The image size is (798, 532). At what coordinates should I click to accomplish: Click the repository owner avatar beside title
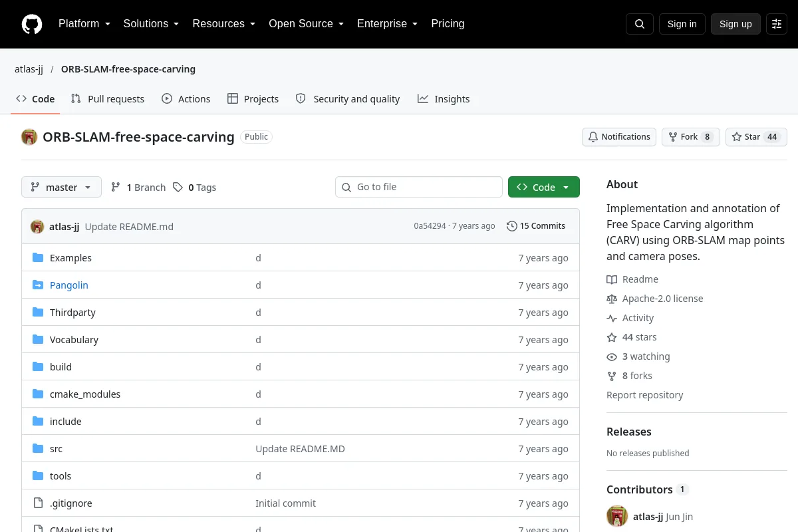click(x=29, y=137)
